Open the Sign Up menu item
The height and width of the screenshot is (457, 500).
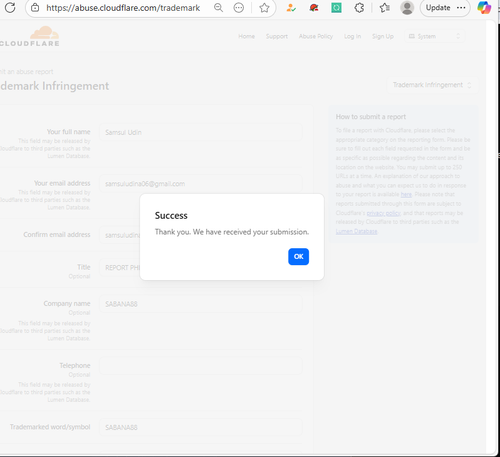point(383,36)
